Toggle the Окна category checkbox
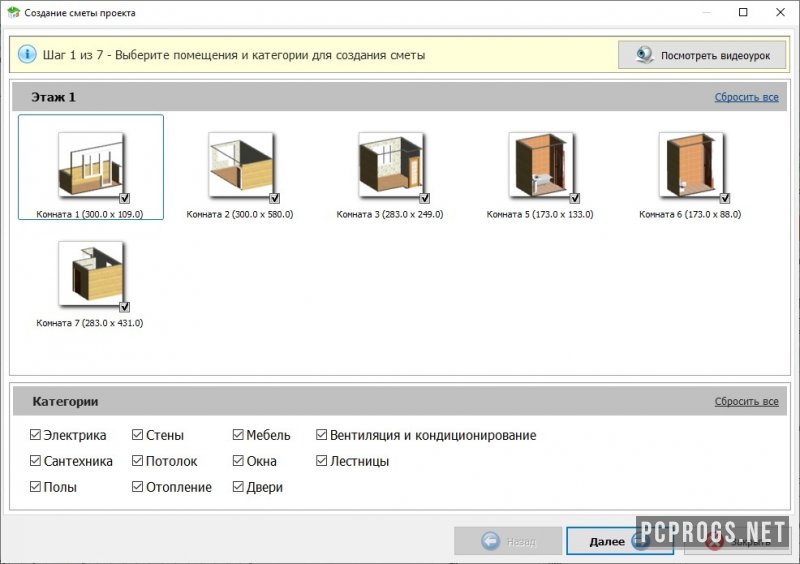Viewport: 800px width, 564px height. (238, 461)
